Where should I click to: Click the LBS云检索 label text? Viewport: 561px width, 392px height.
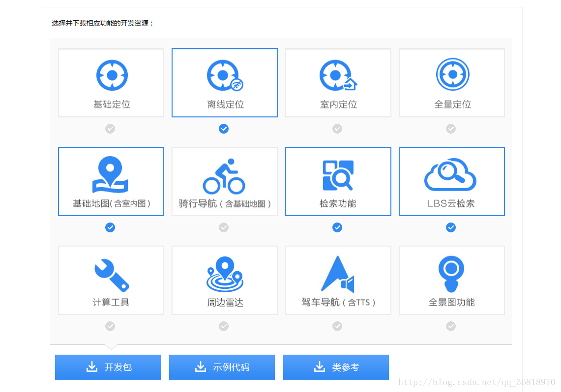pos(451,203)
